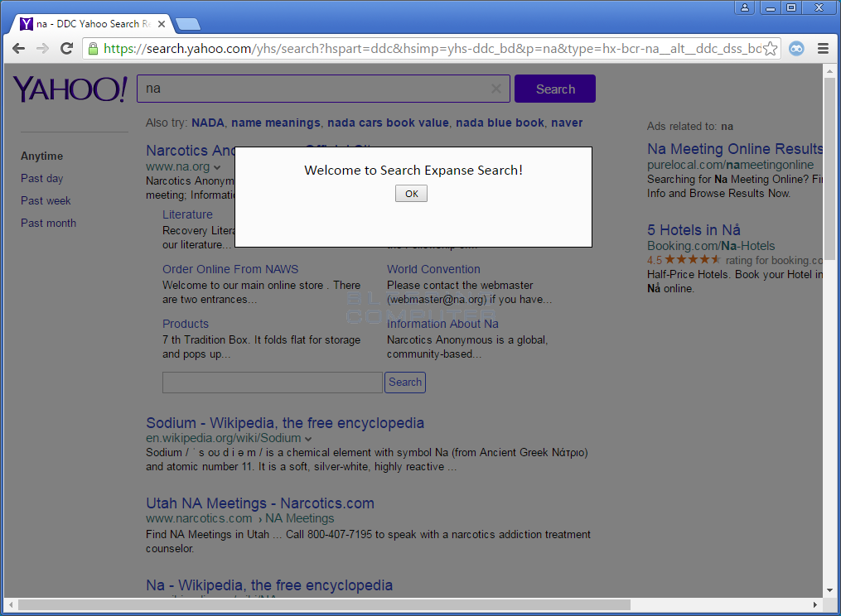Screen dimensions: 841x616
Task: Click the browser Forward arrow
Action: point(42,48)
